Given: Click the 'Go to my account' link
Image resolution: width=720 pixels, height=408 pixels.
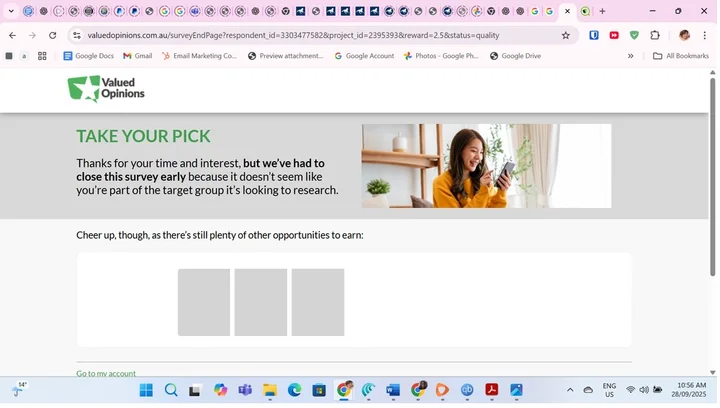Looking at the screenshot, I should (x=106, y=373).
